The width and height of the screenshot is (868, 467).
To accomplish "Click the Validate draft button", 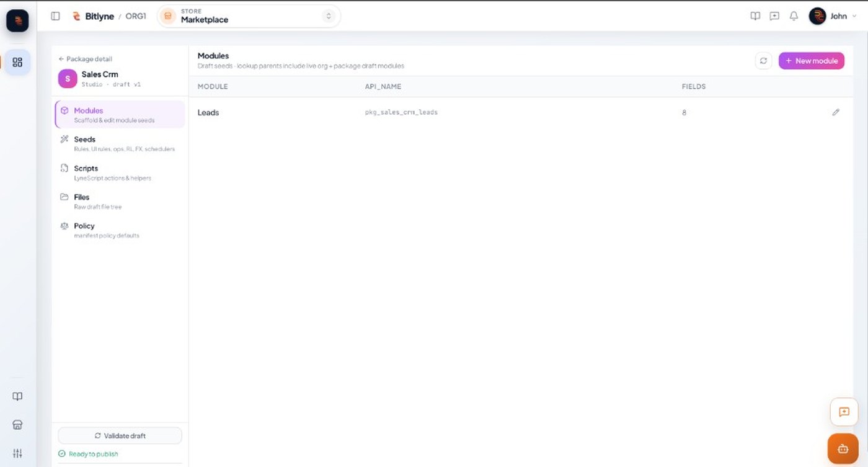I will click(120, 435).
